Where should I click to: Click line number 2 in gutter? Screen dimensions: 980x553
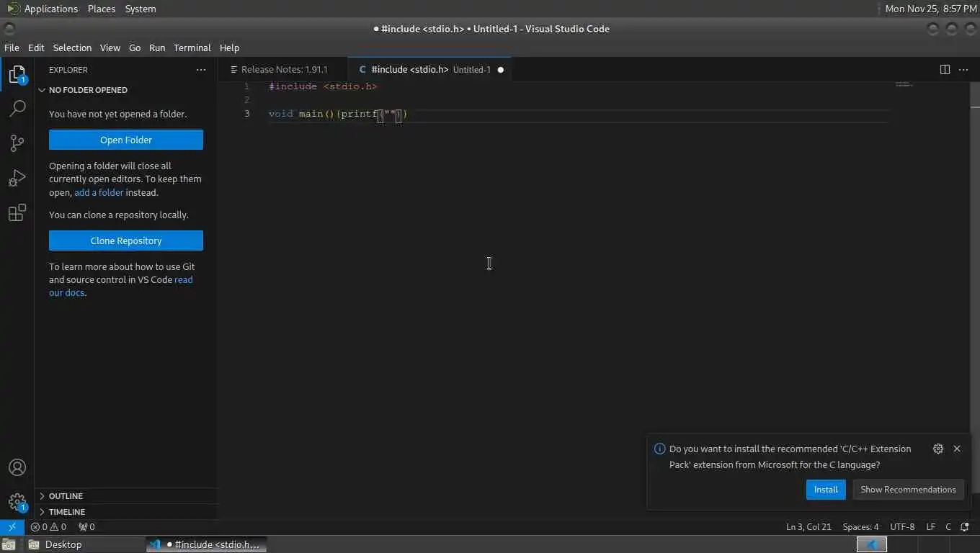tap(246, 100)
